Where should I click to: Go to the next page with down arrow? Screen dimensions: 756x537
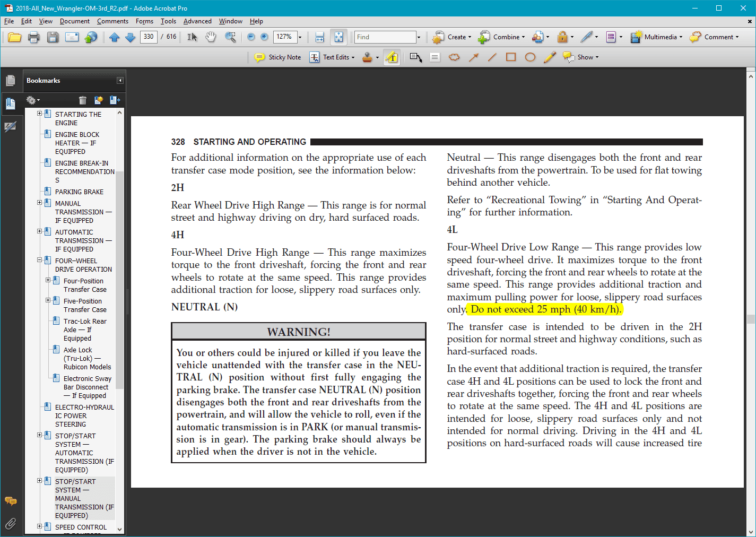130,37
